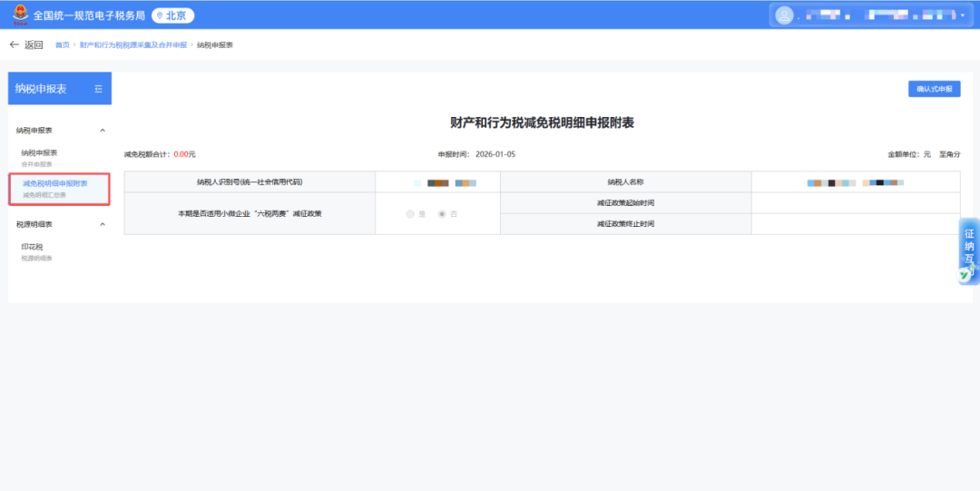Click the 确认式申报 button
The width and height of the screenshot is (980, 491).
pyautogui.click(x=934, y=89)
